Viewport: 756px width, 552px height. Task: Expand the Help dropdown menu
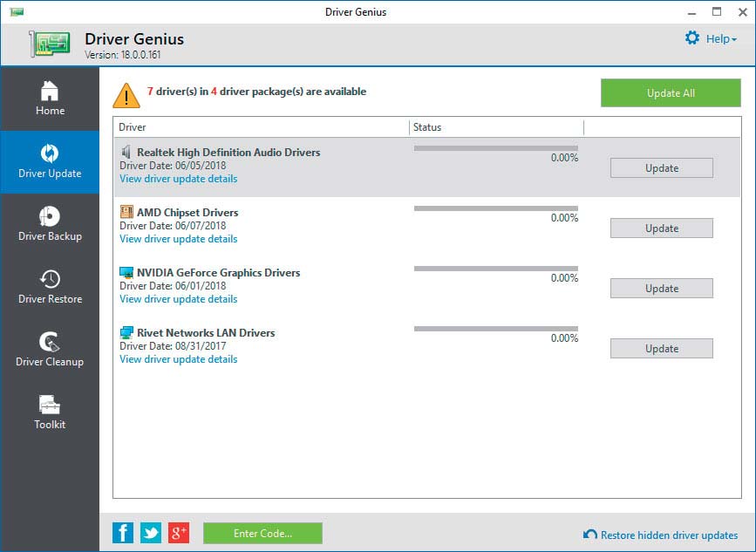point(721,39)
